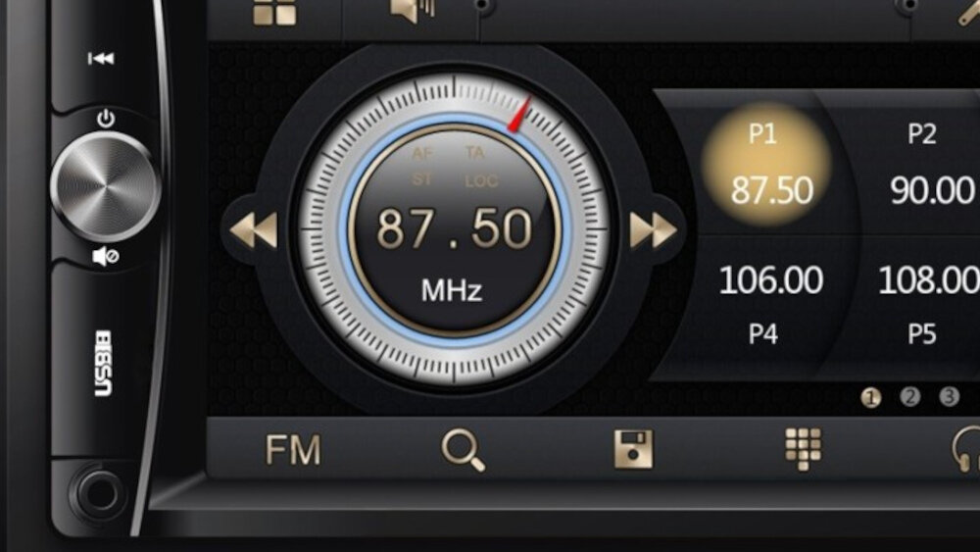This screenshot has width=980, height=552.
Task: Switch the FM band button
Action: coord(293,449)
